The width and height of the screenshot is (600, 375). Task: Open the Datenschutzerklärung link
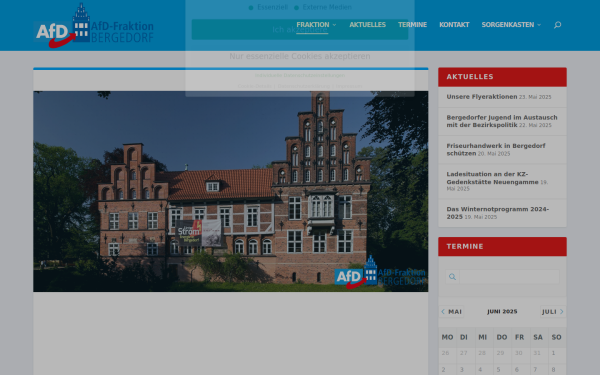pyautogui.click(x=303, y=86)
